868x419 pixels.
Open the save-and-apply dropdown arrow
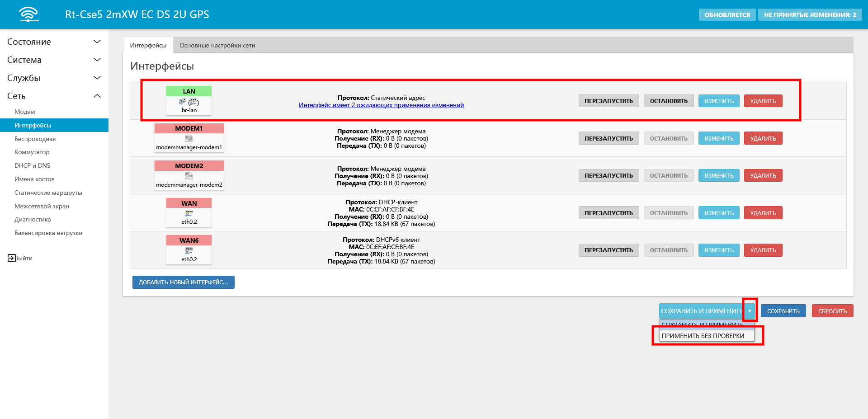750,311
